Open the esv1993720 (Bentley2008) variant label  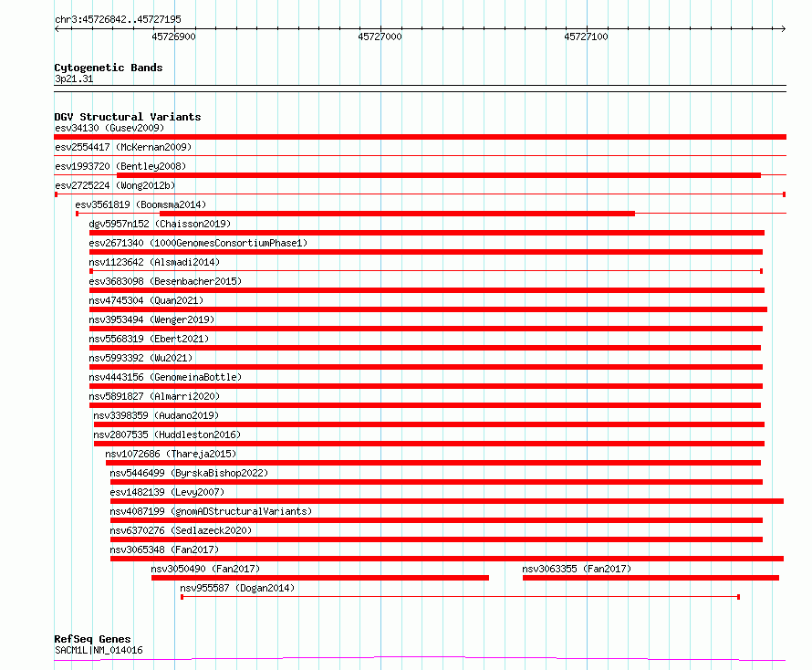tap(120, 166)
